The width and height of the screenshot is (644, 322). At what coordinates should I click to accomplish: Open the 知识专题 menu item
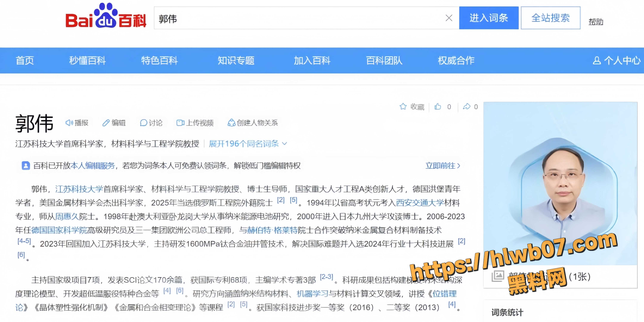tap(236, 61)
